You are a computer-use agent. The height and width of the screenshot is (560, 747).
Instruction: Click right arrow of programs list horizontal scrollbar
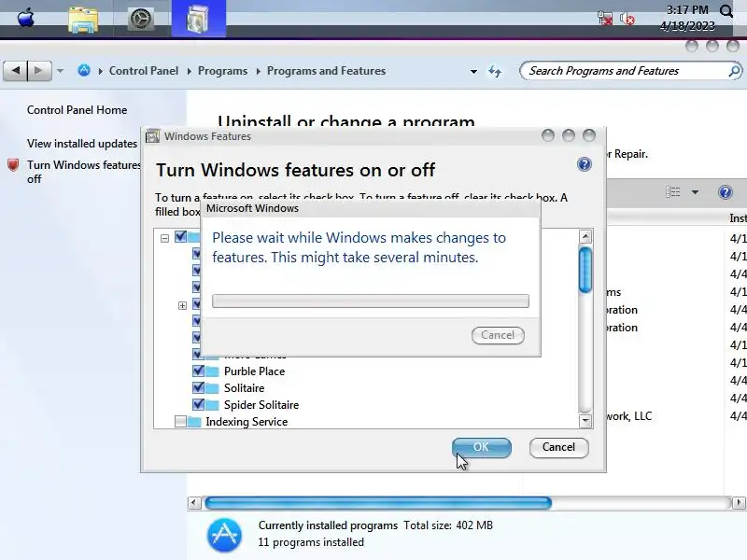pos(738,503)
